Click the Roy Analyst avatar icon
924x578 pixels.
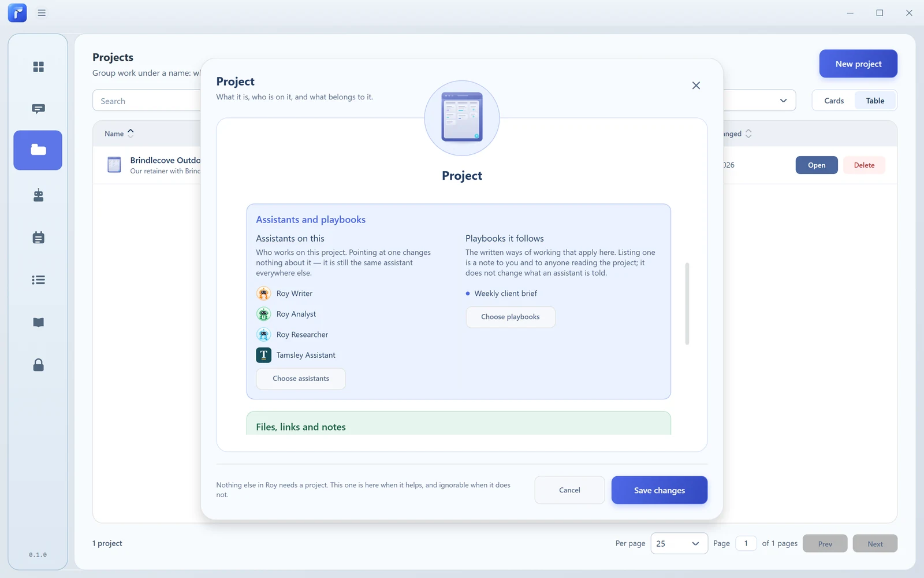click(263, 314)
